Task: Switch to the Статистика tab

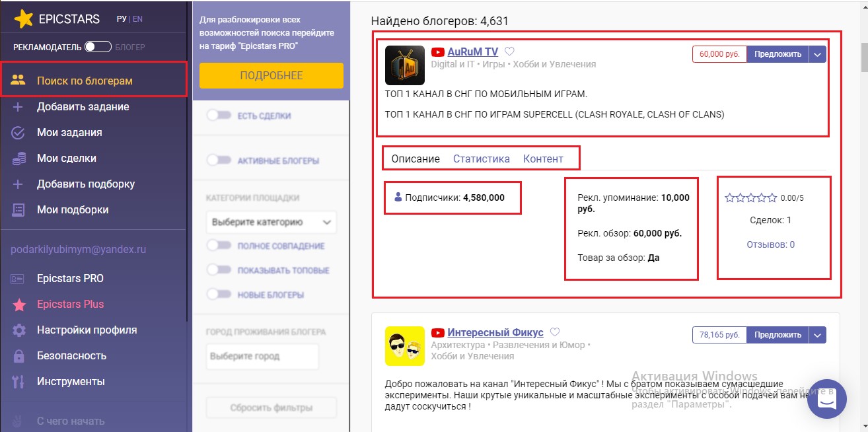Action: click(482, 159)
